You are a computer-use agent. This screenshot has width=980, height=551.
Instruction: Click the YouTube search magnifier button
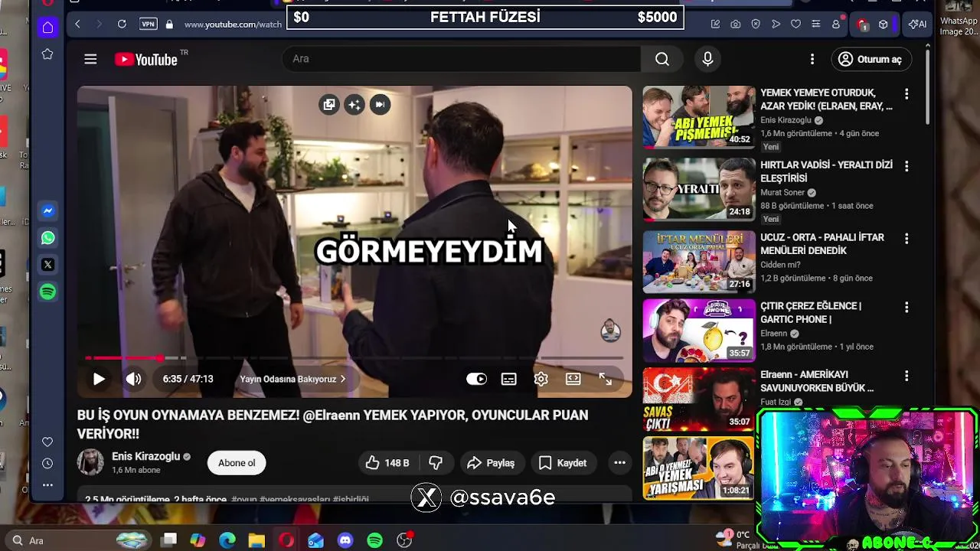click(x=662, y=59)
